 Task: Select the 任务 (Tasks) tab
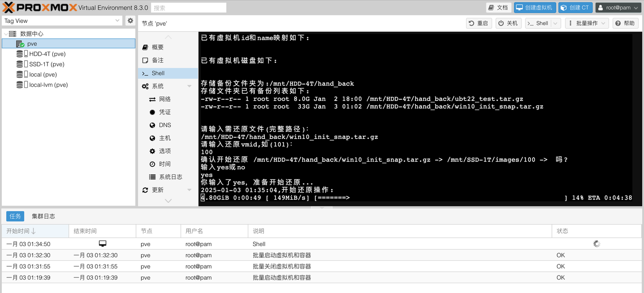tap(15, 216)
